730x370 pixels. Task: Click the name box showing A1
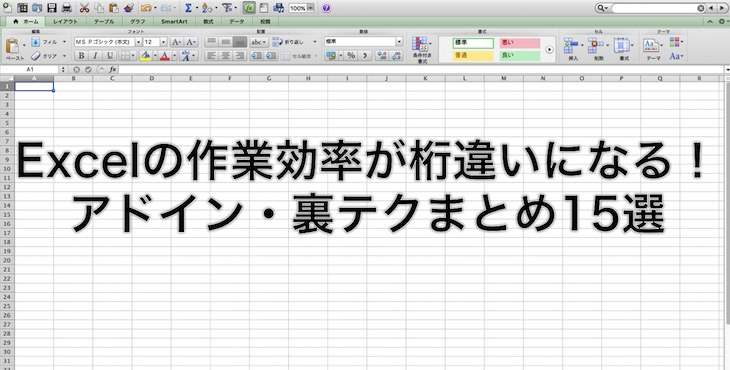30,69
